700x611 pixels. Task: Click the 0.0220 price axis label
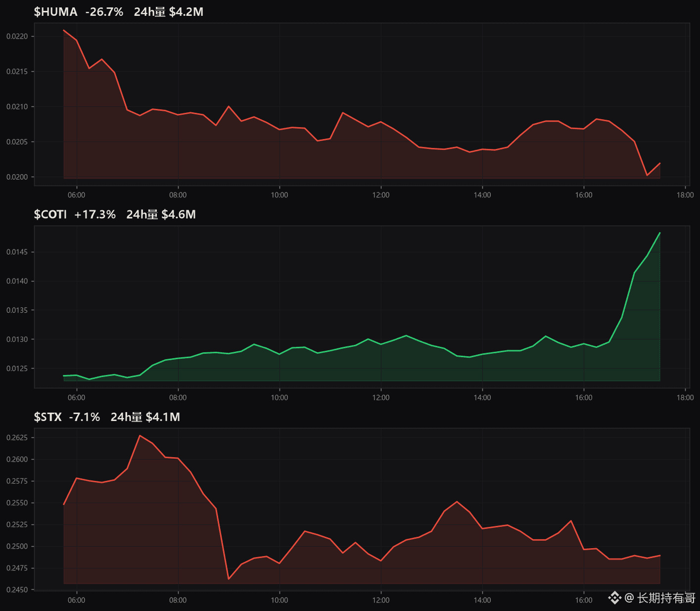click(x=17, y=37)
